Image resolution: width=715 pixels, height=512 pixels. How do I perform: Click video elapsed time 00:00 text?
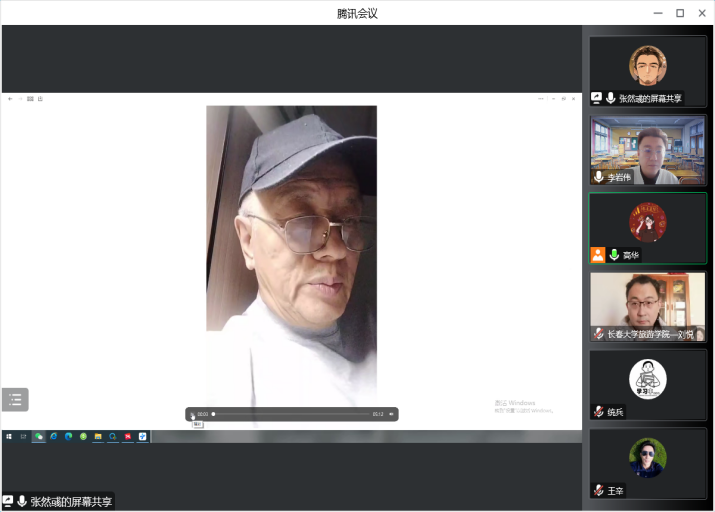(202, 414)
